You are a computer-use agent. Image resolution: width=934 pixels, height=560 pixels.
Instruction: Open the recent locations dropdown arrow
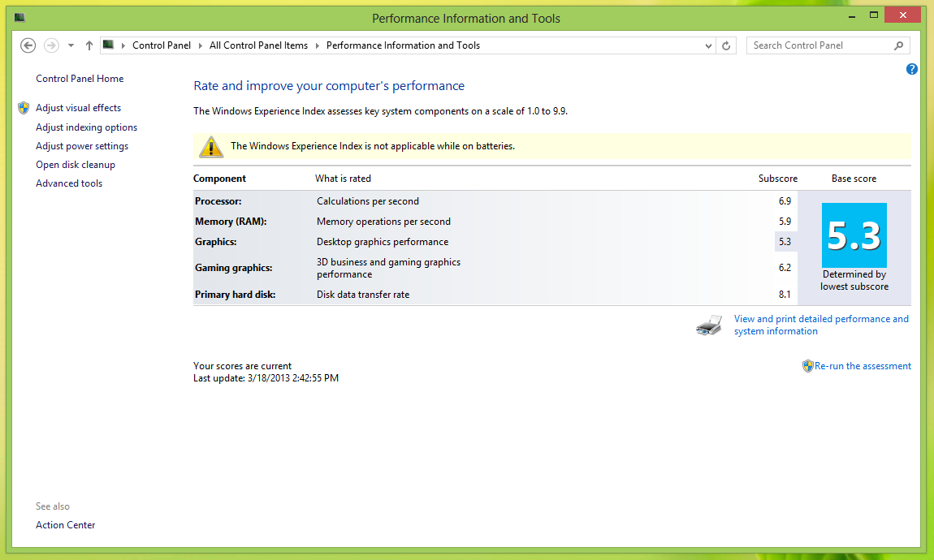71,45
